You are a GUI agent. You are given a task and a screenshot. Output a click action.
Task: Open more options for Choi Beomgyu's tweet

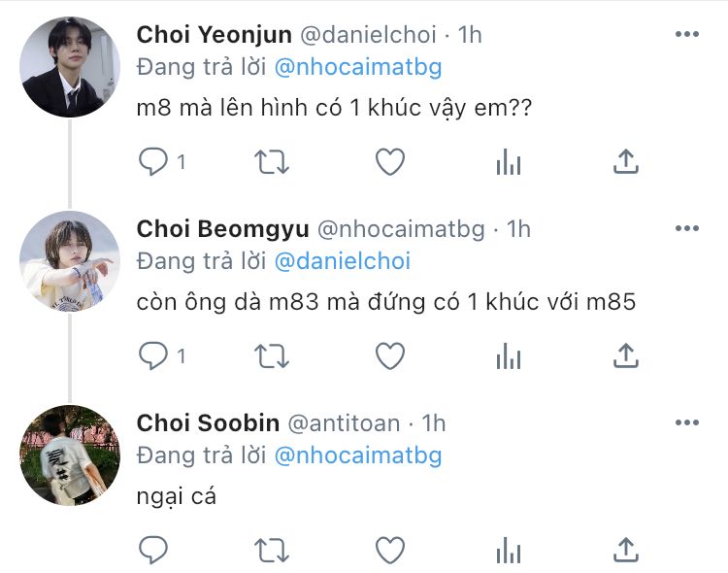tap(686, 229)
